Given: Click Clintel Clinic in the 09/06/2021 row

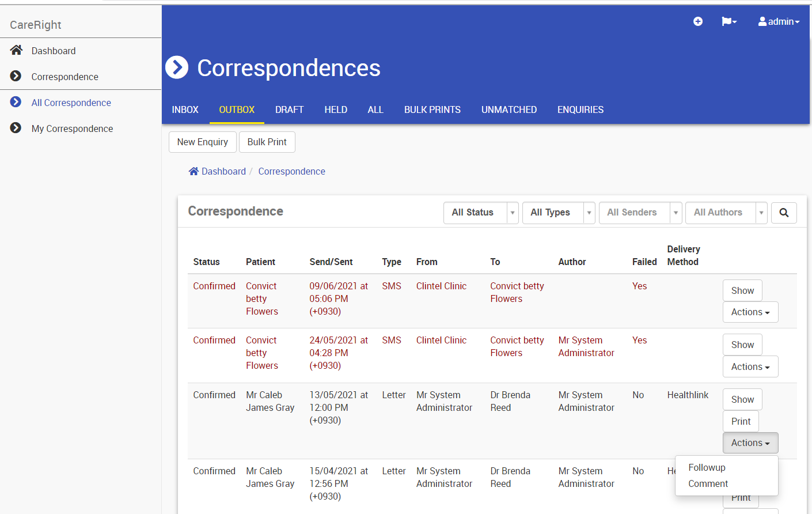Looking at the screenshot, I should pos(441,286).
